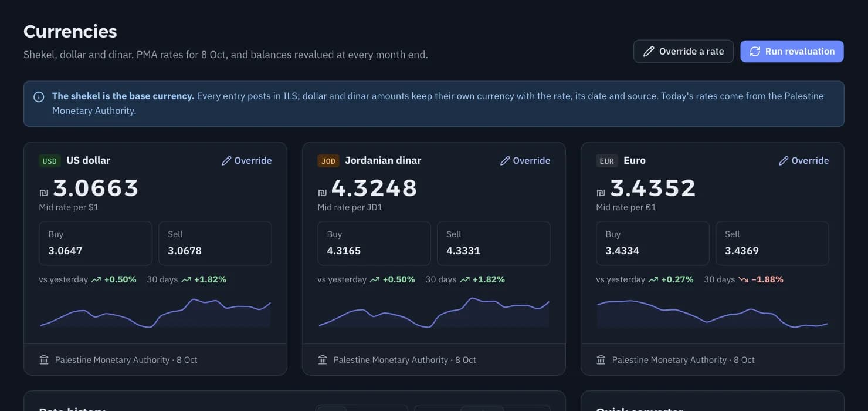Click the EUR currency badge
Screen dimensions: 868x411
tap(607, 161)
